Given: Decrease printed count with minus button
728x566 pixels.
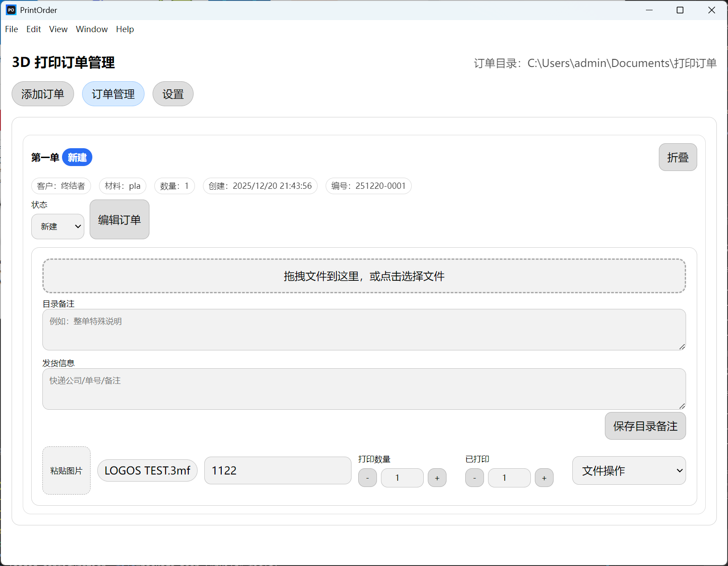Looking at the screenshot, I should coord(474,478).
